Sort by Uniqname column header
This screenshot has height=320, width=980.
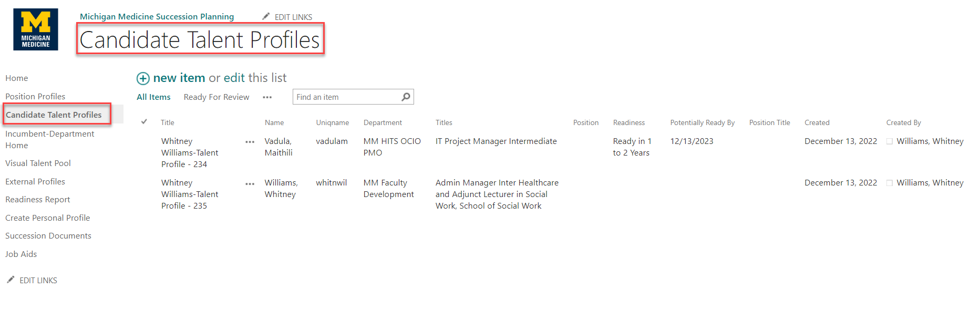click(333, 122)
